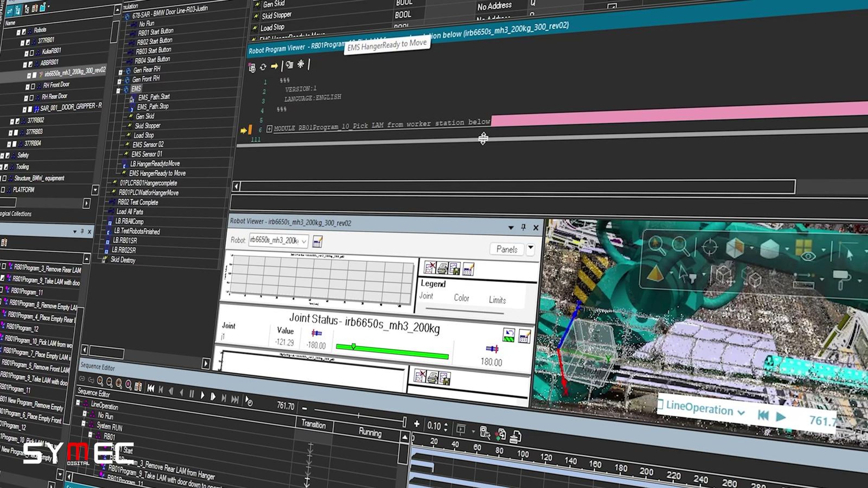Select Skid Stopper in simulation tree

148,126
